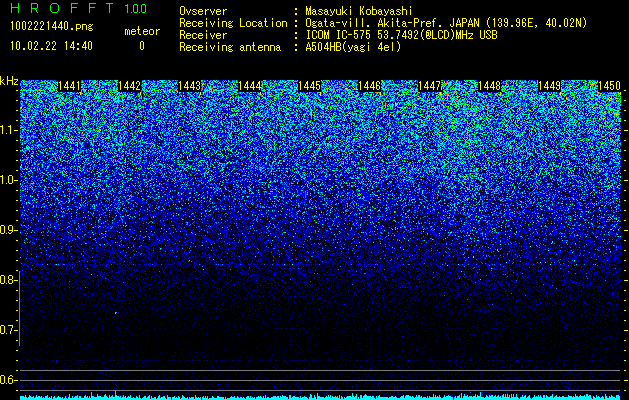This screenshot has height=400, width=629.
Task: Click the 1450 time marker
Action: click(609, 86)
